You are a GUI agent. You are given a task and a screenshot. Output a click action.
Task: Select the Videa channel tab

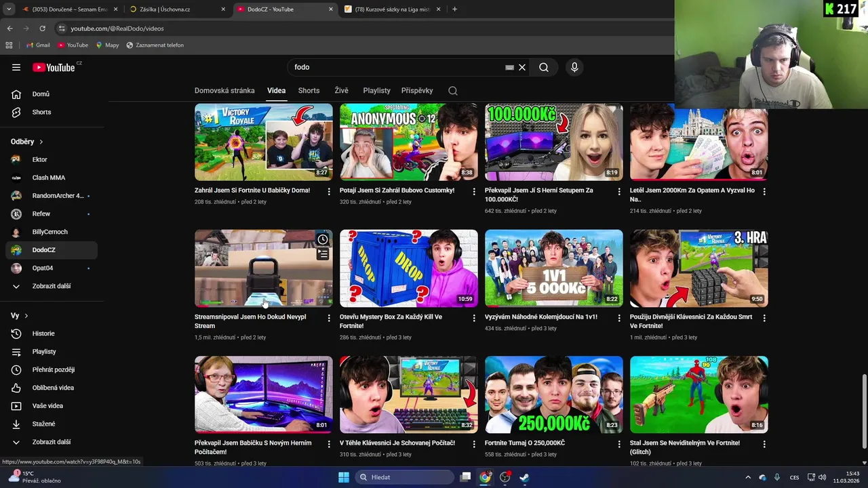pyautogui.click(x=276, y=91)
